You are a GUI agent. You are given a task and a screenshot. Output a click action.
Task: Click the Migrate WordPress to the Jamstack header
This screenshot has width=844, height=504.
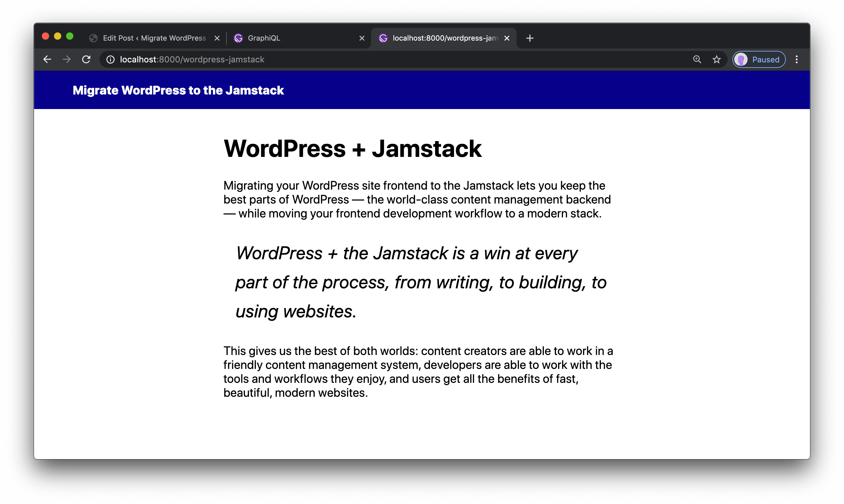[178, 90]
